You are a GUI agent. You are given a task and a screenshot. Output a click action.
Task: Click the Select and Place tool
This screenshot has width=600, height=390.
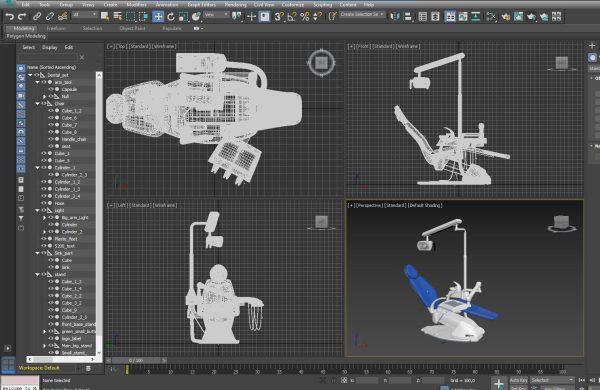coord(196,16)
